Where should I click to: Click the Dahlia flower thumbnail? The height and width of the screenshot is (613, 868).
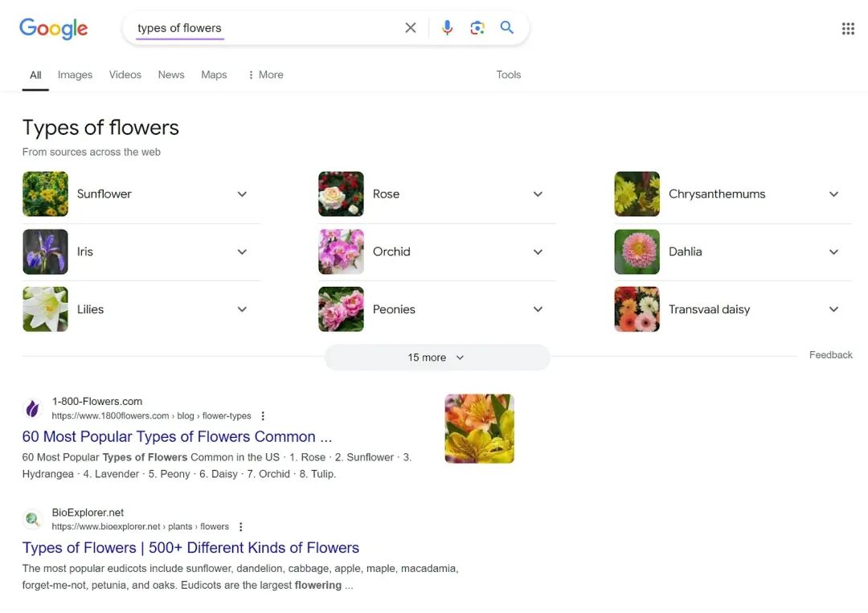[637, 251]
